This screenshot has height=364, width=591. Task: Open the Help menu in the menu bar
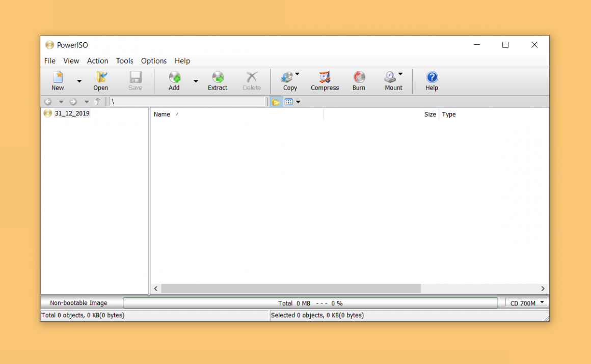(x=182, y=61)
